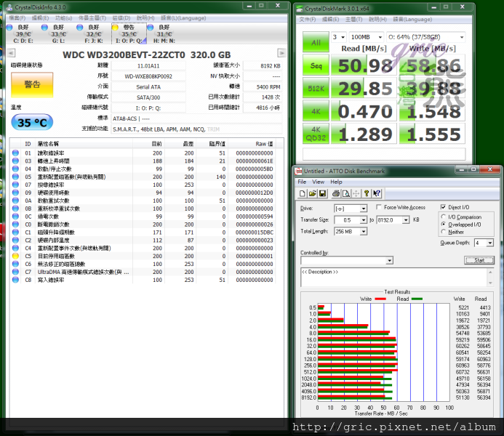This screenshot has height=436, width=504.
Task: Click blue status circle of row C4
Action: [x=15, y=248]
